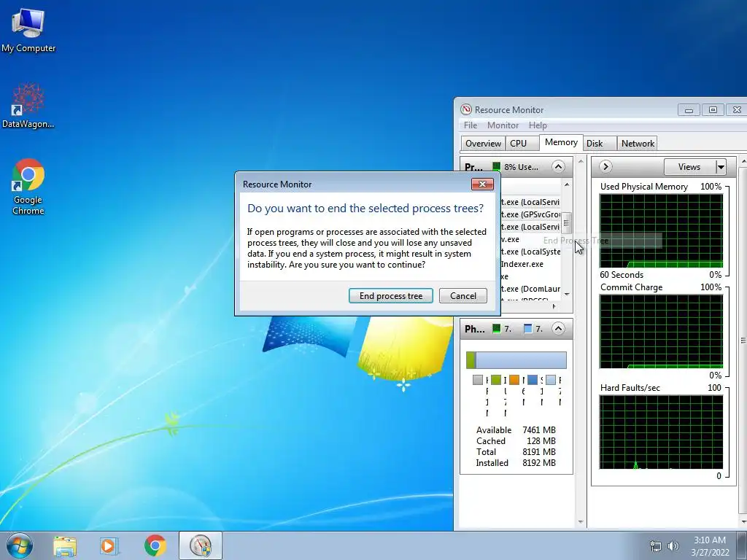Screen dimensions: 747x560
Task: Cancel the end process tree dialog
Action: (x=463, y=296)
